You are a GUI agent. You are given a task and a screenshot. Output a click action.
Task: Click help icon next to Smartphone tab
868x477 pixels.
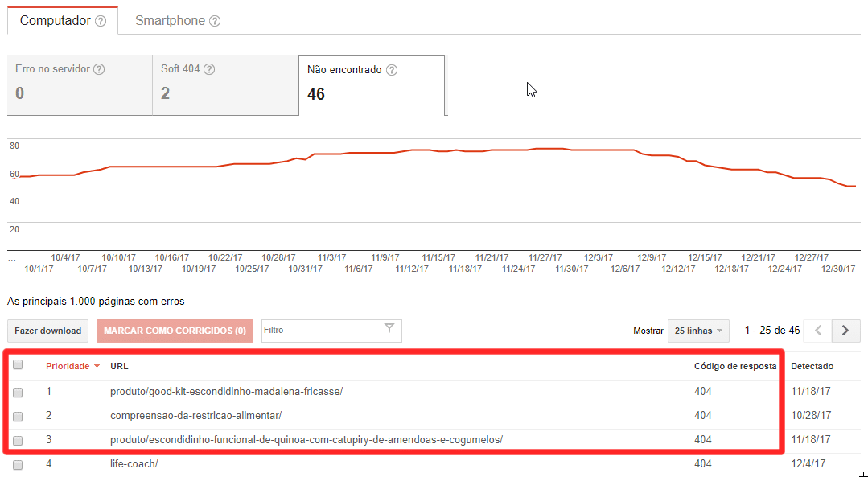215,21
